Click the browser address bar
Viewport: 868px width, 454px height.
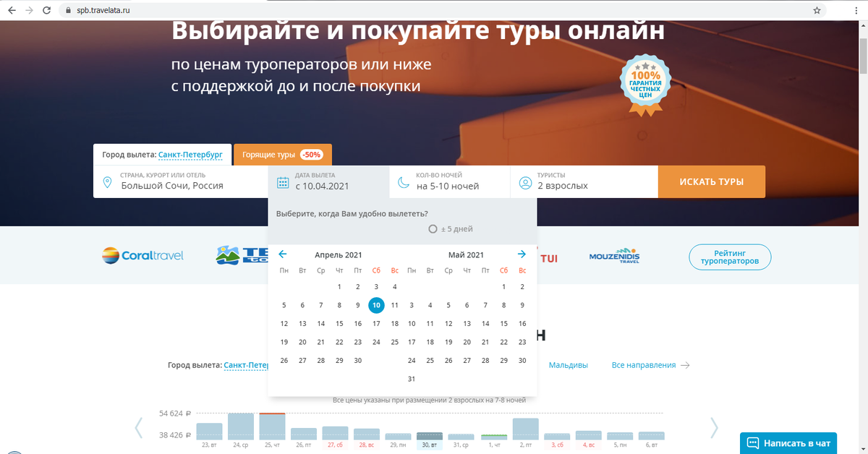click(434, 11)
